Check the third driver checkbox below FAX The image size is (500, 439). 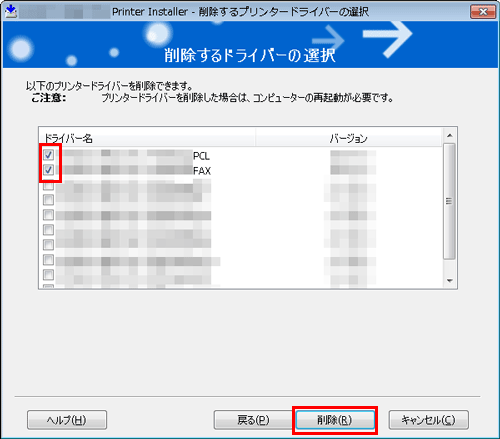tap(48, 185)
